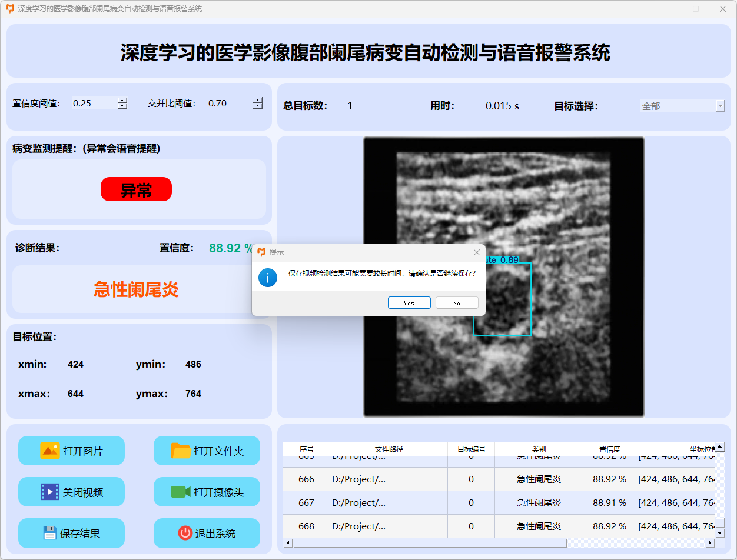Click the Yes button to confirm saving
This screenshot has width=737, height=560.
click(409, 303)
